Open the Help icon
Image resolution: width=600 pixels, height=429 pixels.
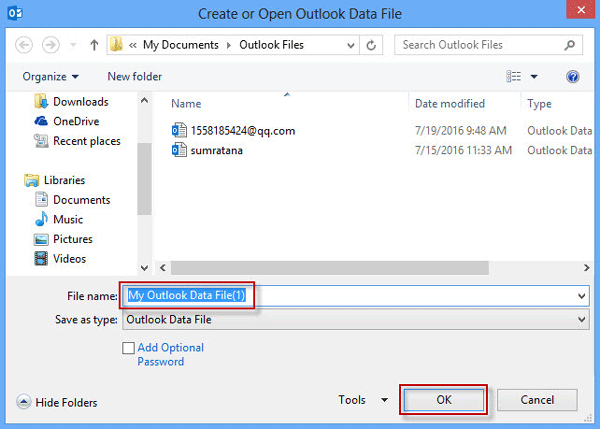572,77
